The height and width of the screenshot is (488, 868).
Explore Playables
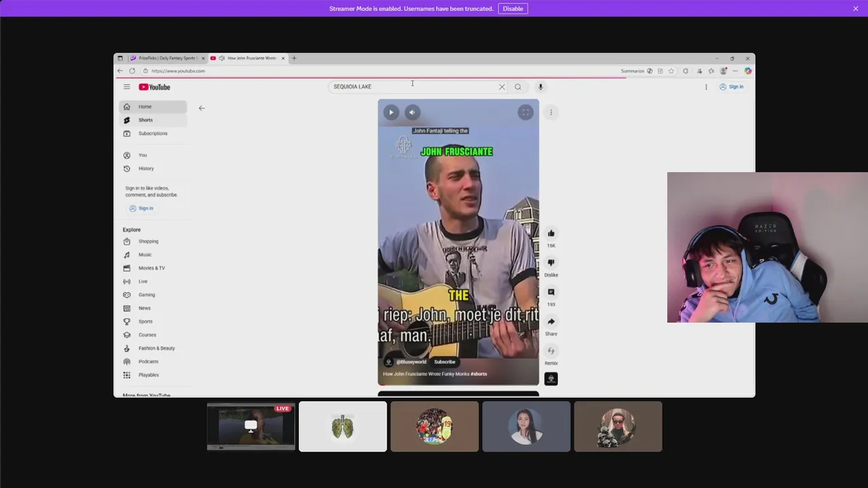coord(153,375)
